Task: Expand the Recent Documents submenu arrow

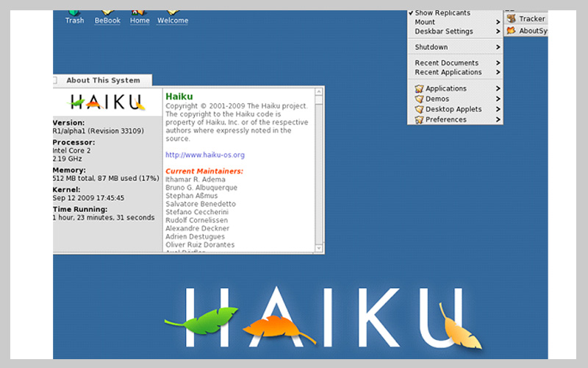Action: pyautogui.click(x=498, y=63)
